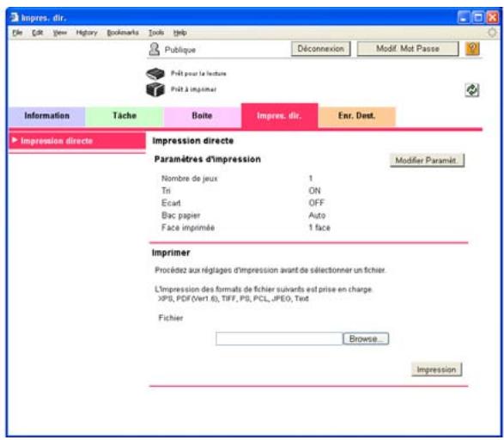Click the green refresh status icon
The height and width of the screenshot is (440, 504).
click(472, 90)
